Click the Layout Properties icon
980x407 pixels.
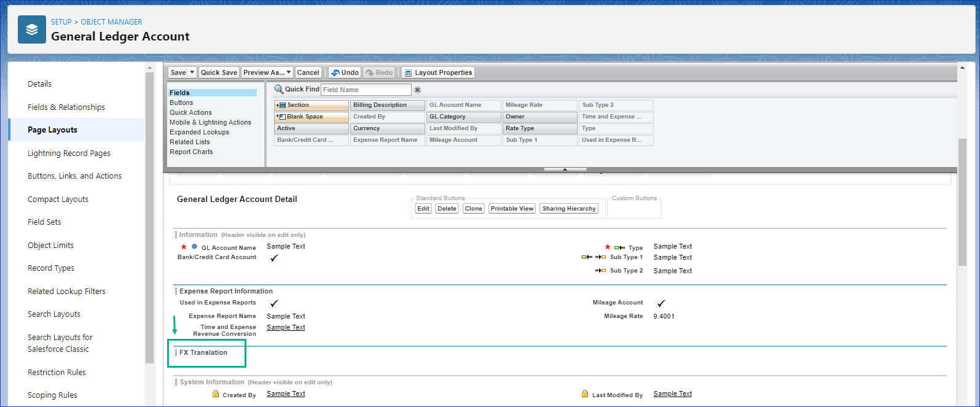coord(407,72)
